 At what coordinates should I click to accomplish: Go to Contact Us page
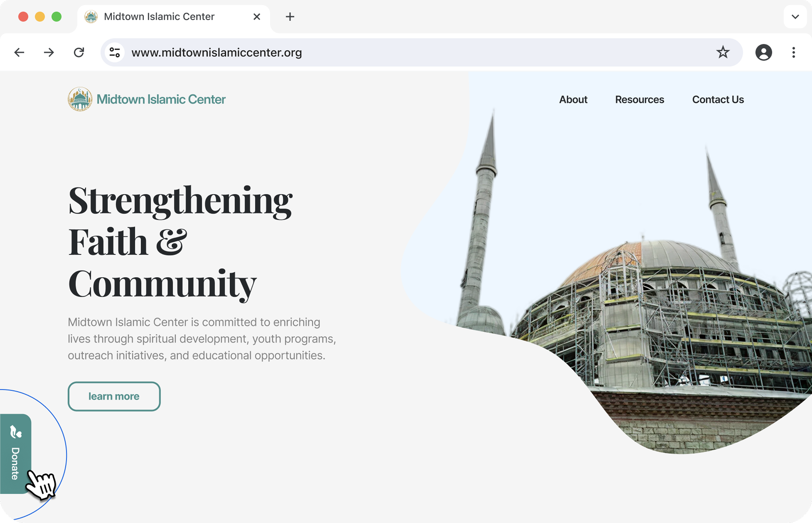tap(718, 100)
